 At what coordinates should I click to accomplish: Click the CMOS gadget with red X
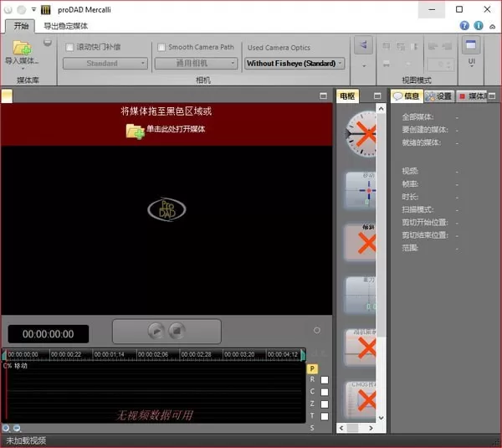pos(361,399)
